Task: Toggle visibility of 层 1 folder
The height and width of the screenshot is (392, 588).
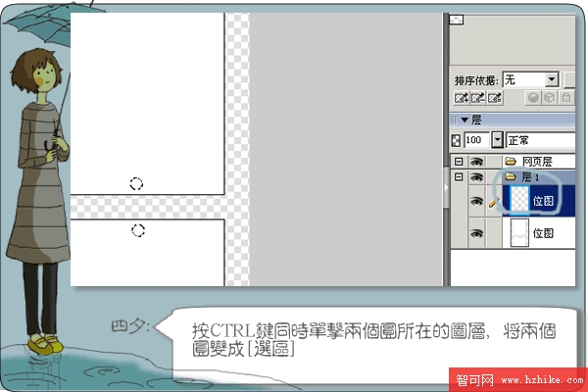Action: click(477, 177)
